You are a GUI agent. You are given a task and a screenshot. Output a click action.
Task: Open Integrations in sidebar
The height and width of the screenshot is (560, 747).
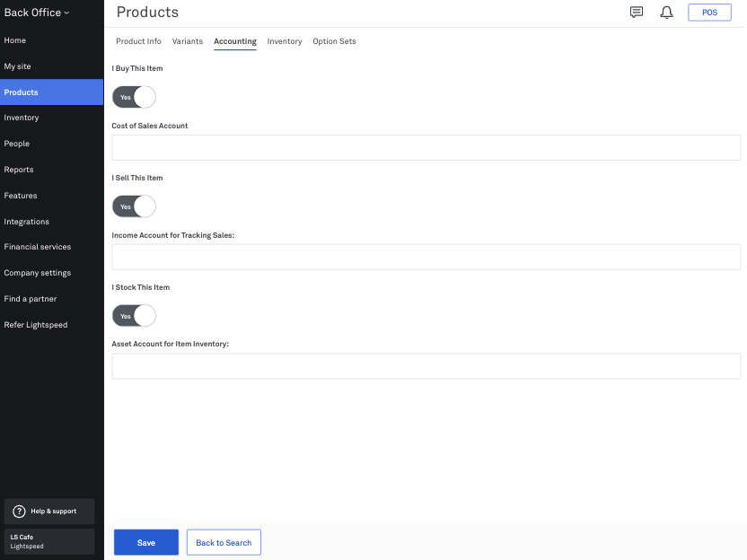click(51, 222)
